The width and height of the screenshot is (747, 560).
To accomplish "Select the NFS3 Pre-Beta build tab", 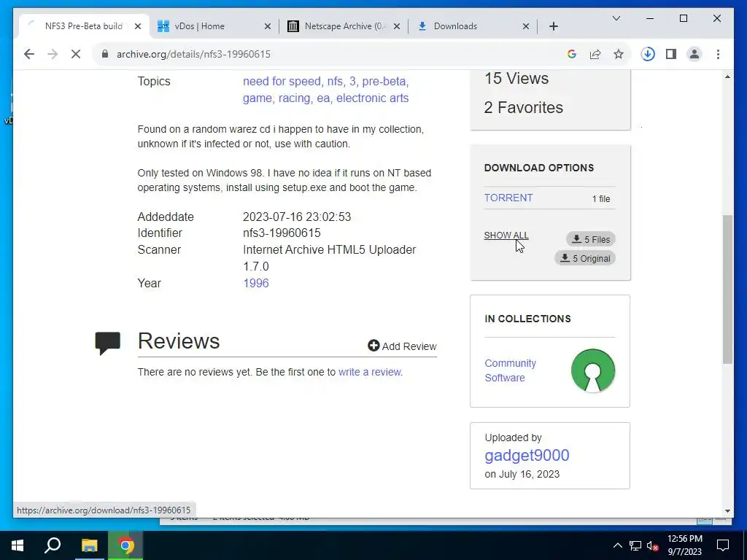I will [84, 26].
